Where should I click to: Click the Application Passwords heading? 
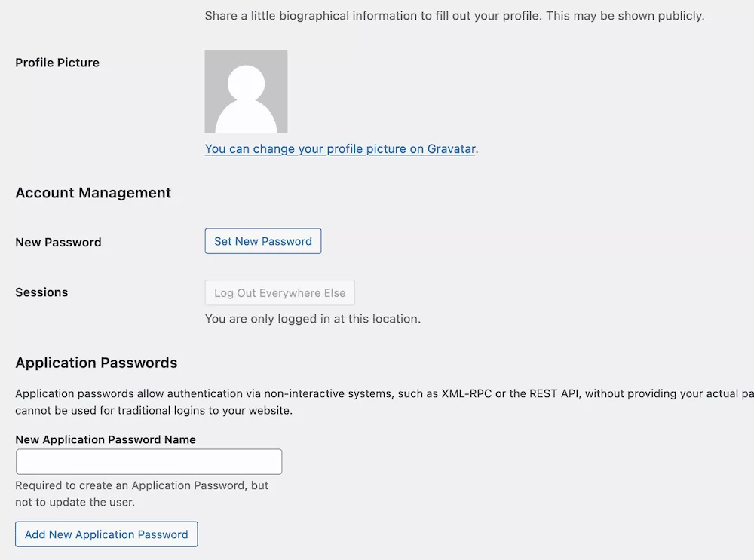(x=97, y=363)
